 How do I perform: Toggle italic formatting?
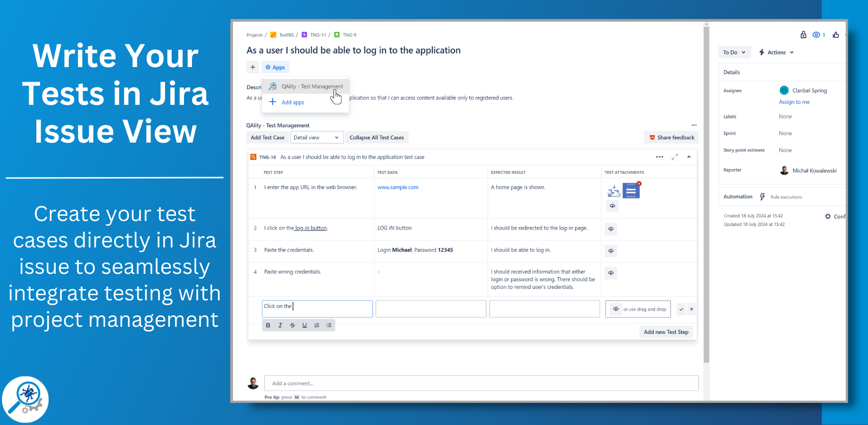click(280, 325)
